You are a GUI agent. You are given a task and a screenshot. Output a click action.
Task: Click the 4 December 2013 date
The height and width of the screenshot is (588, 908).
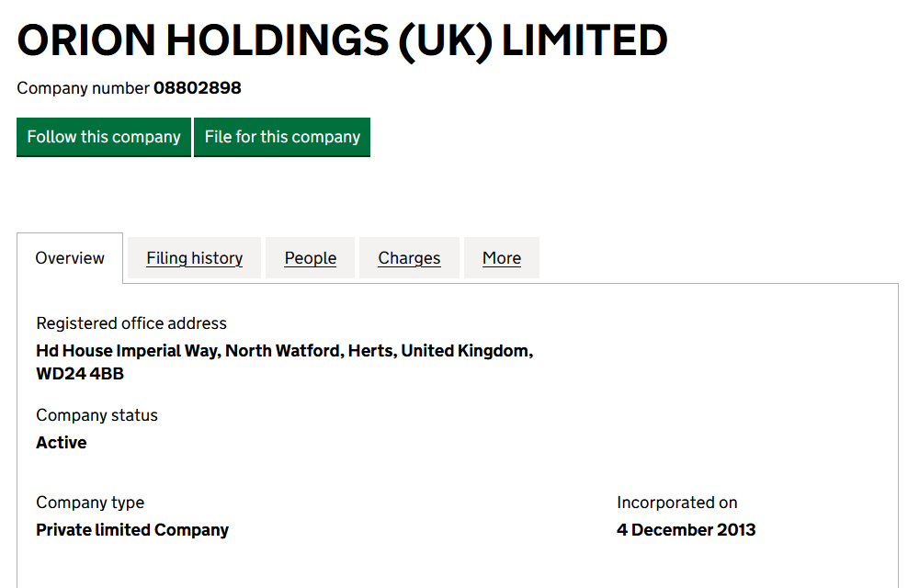(687, 530)
